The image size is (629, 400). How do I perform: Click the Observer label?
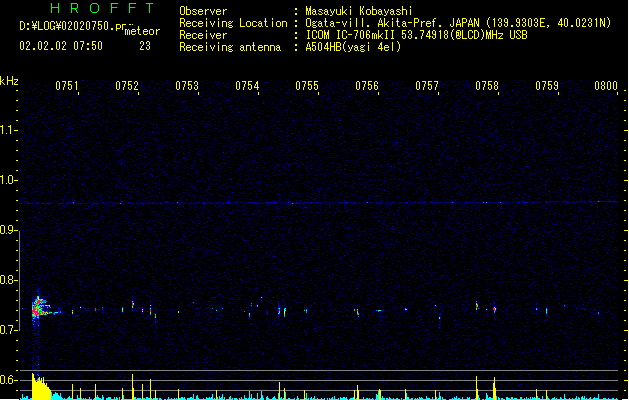[203, 11]
